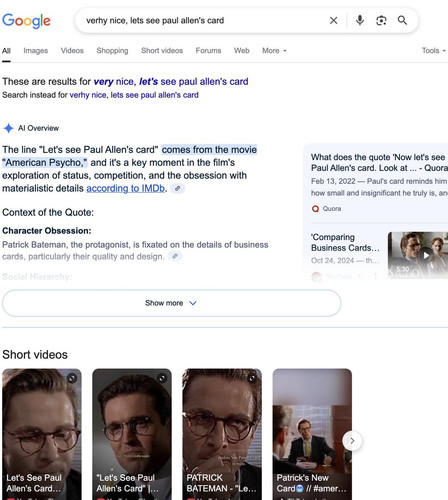Open source link icon after 'quality and design'
The image size is (448, 500).
(175, 256)
